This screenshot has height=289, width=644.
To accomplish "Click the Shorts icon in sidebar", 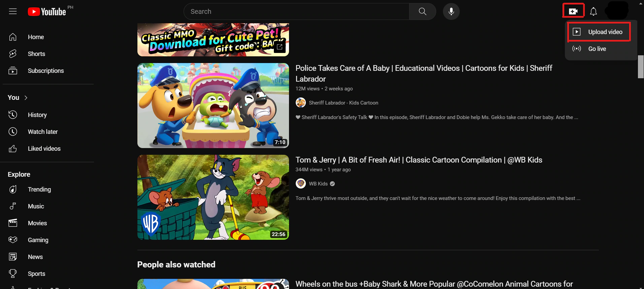I will (13, 54).
